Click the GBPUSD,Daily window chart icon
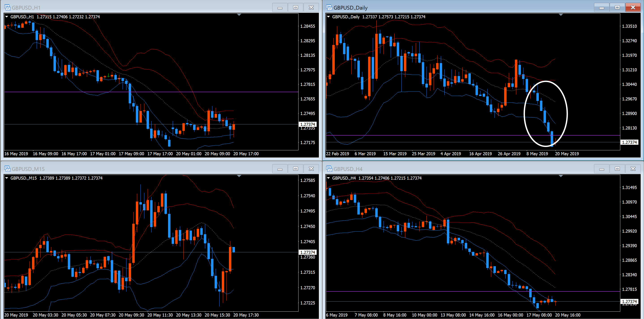The width and height of the screenshot is (644, 319). tap(329, 8)
